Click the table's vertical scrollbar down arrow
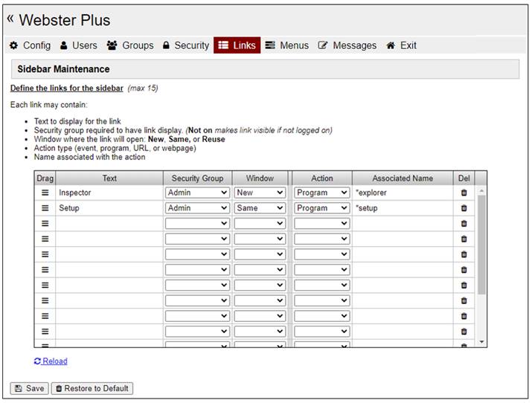 point(481,341)
